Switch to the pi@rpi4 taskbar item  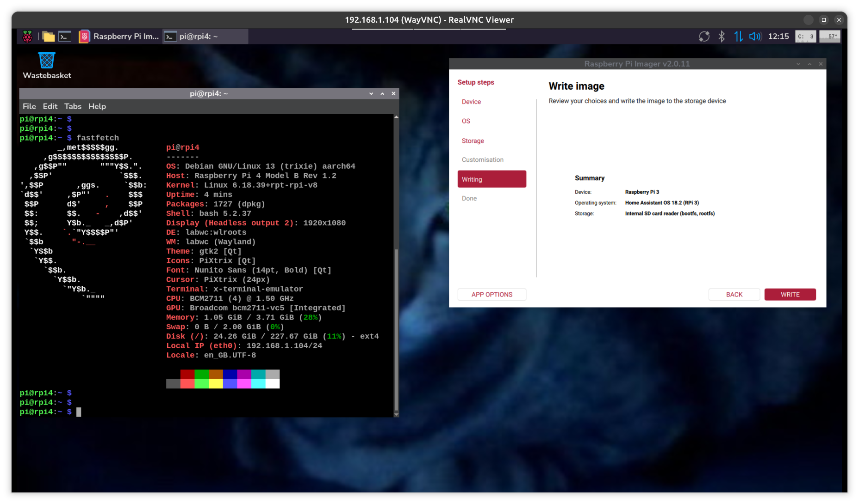[x=205, y=37]
